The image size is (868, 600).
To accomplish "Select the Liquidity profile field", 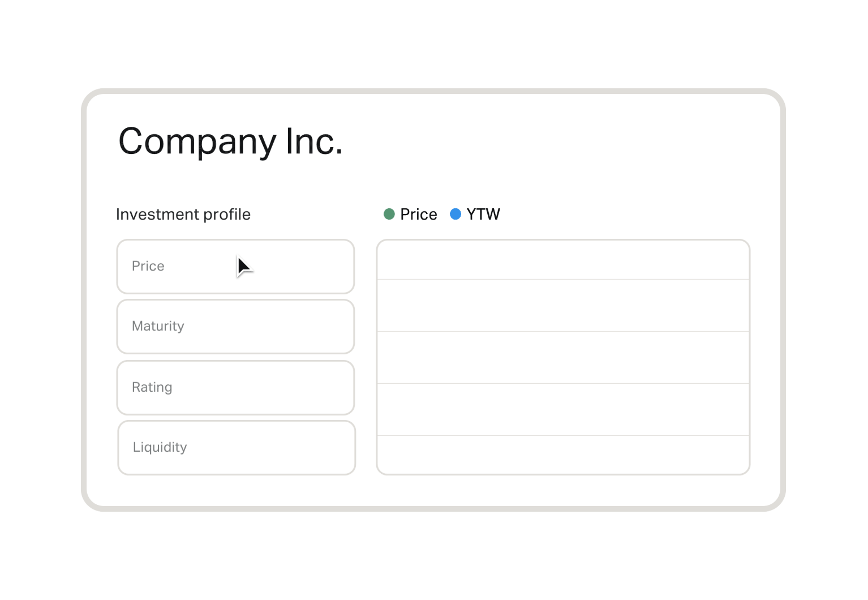I will pos(237,448).
